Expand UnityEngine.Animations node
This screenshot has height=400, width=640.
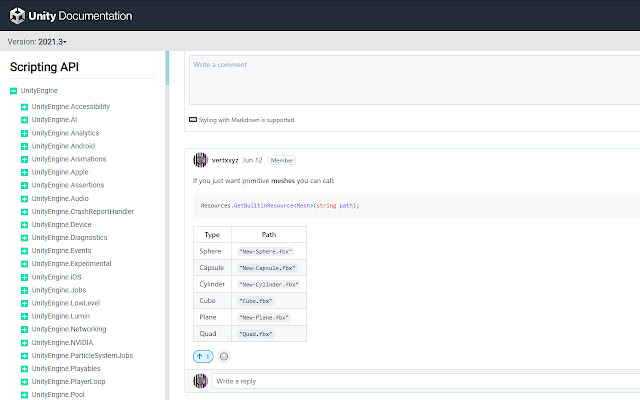point(24,159)
